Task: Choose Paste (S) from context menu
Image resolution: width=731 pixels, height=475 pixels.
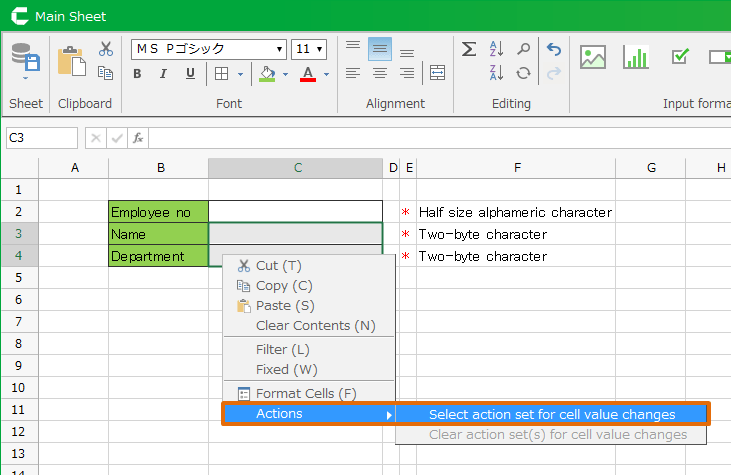Action: pos(309,306)
